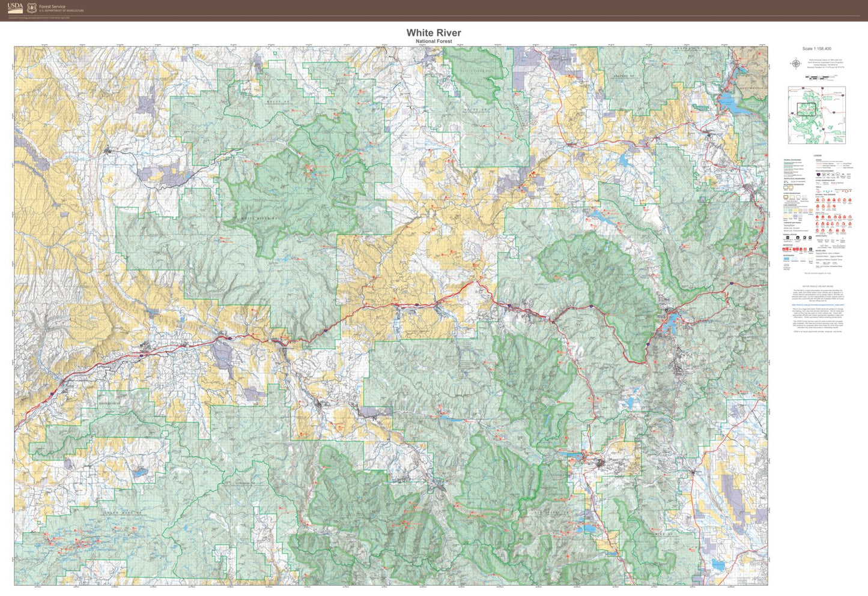Image resolution: width=868 pixels, height=596 pixels.
Task: Click the National Forest subtitle link
Action: (432, 41)
